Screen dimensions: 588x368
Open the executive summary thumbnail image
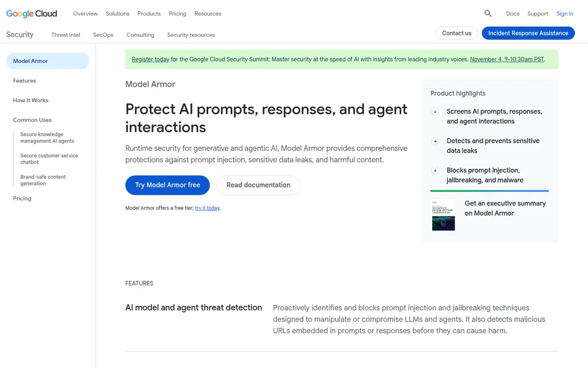[443, 215]
